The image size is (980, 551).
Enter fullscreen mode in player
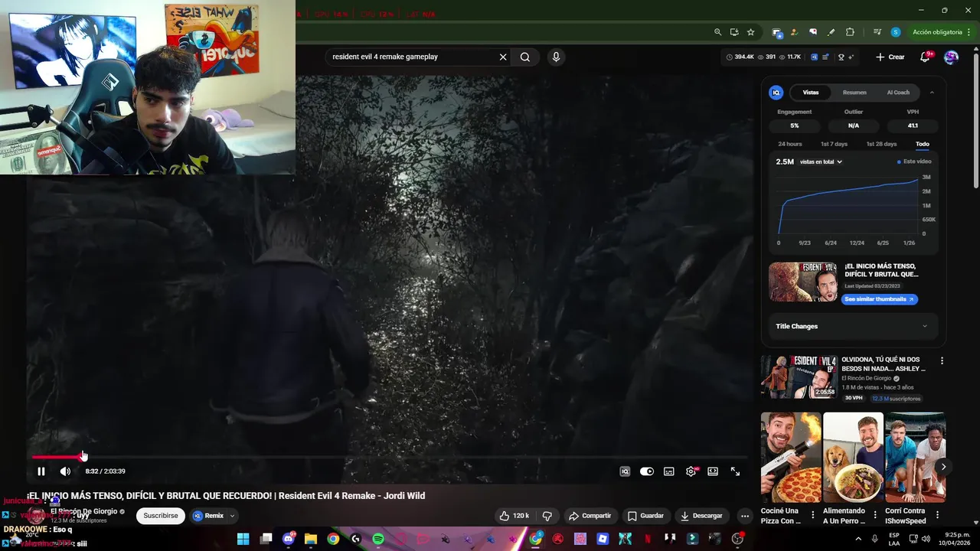735,471
